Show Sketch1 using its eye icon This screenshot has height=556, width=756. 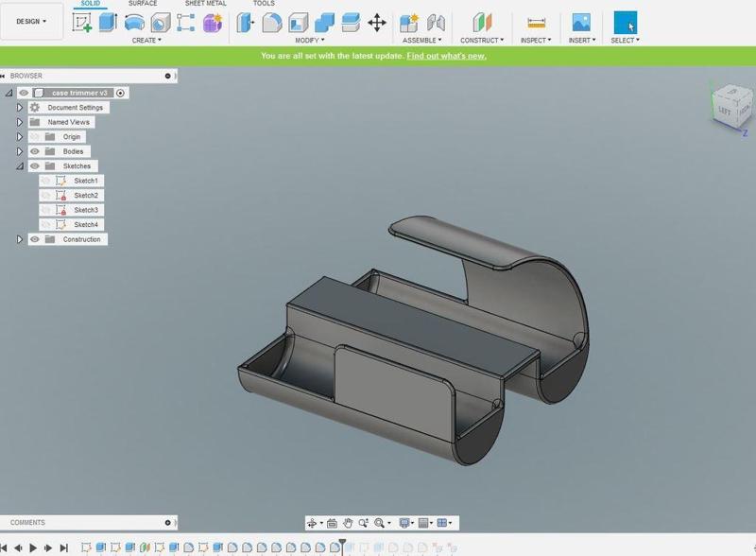[x=45, y=181]
